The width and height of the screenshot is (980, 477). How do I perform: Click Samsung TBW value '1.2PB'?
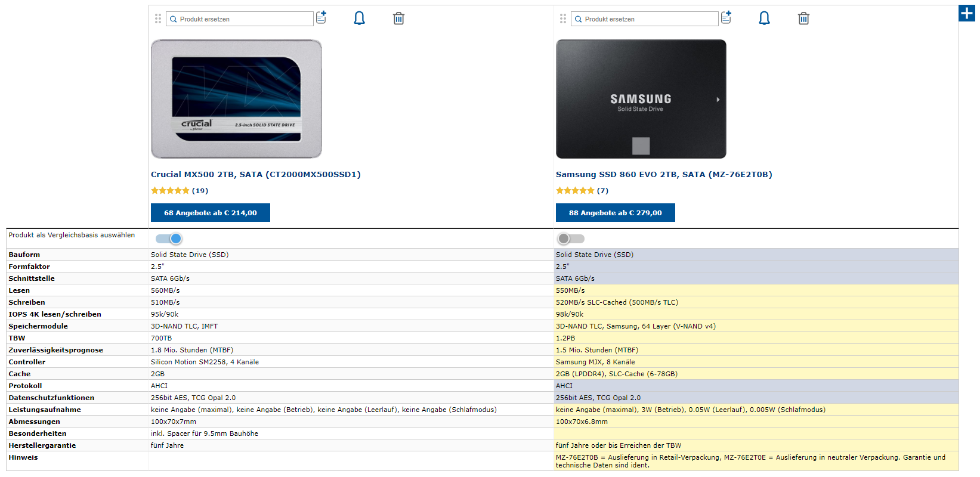pos(565,338)
